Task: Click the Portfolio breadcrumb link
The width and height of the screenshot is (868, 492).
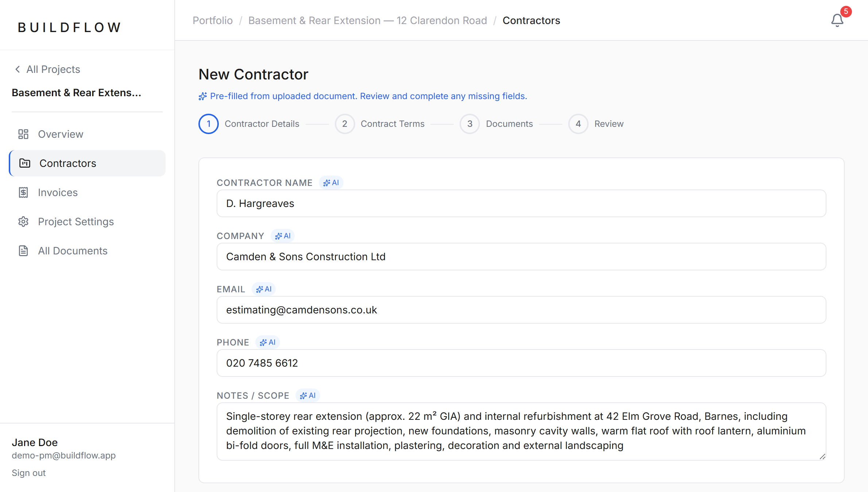Action: click(213, 20)
